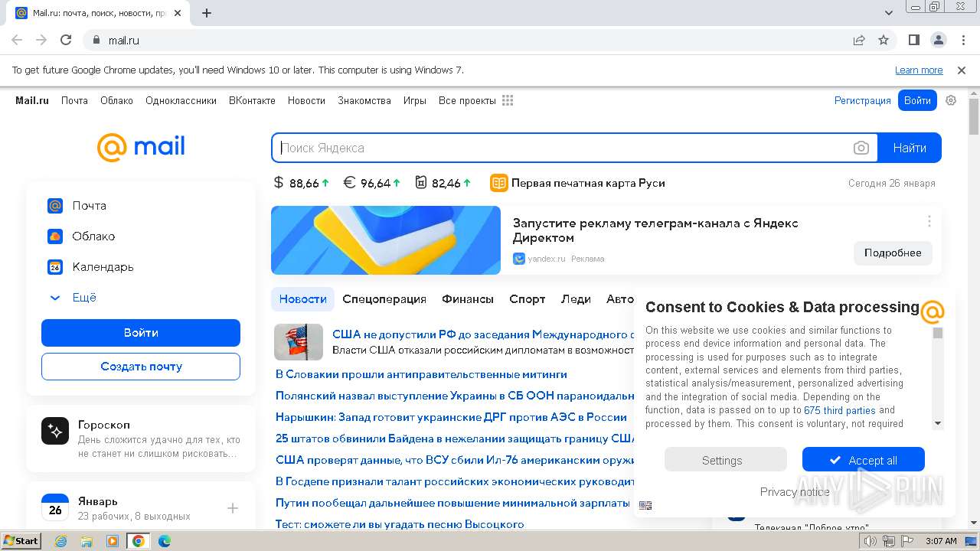Focus the Поиск Яндекса search field
Viewport: 980px width, 551px height.
point(563,148)
